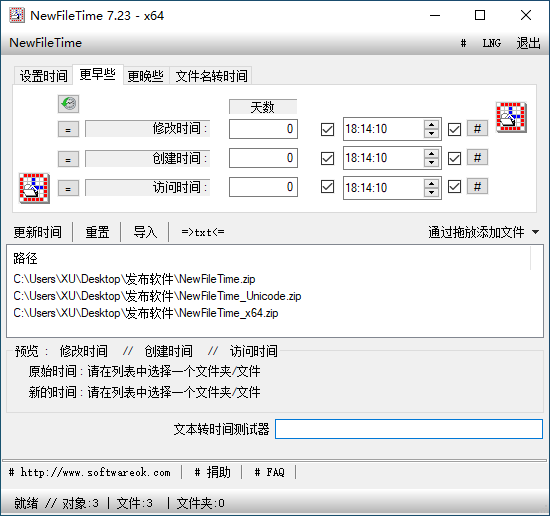Click the = button next to 访问时间

[68, 188]
